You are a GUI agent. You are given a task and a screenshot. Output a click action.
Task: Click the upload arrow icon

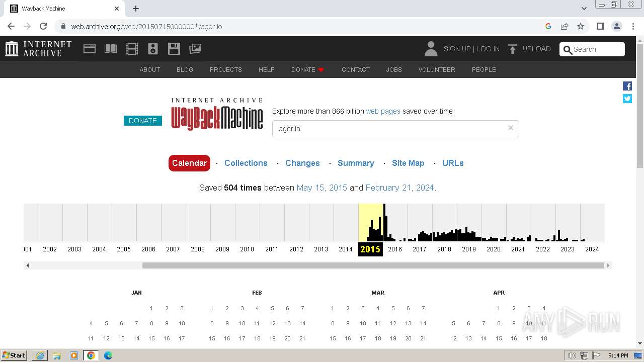[513, 49]
